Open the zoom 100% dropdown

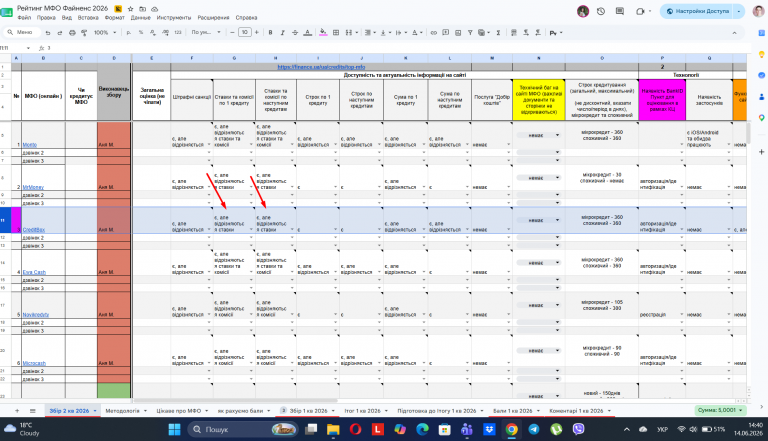click(105, 33)
